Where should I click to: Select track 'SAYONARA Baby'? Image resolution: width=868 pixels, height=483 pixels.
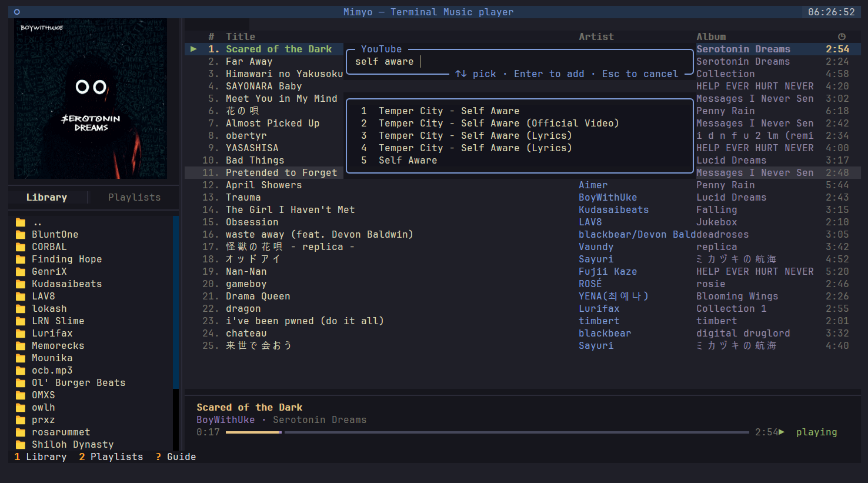(264, 86)
